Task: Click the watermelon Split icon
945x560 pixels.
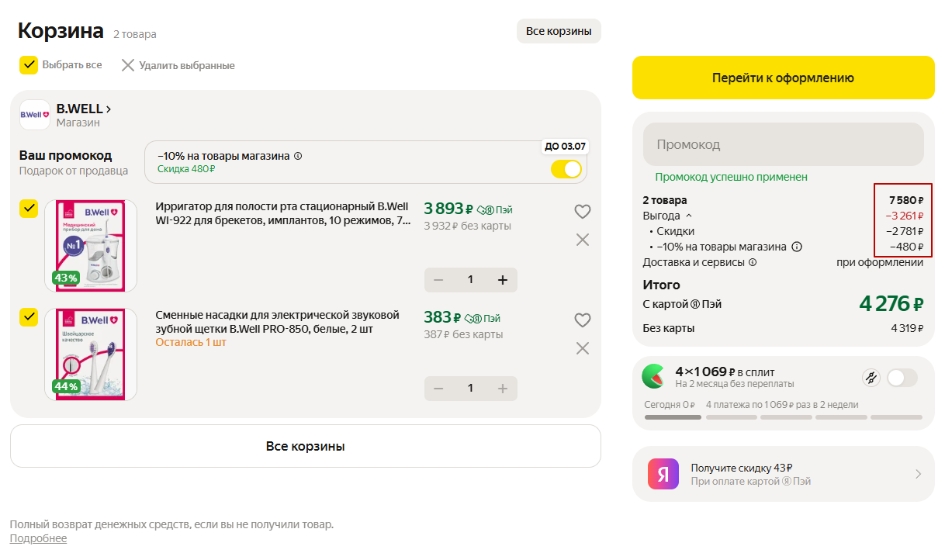Action: (653, 376)
